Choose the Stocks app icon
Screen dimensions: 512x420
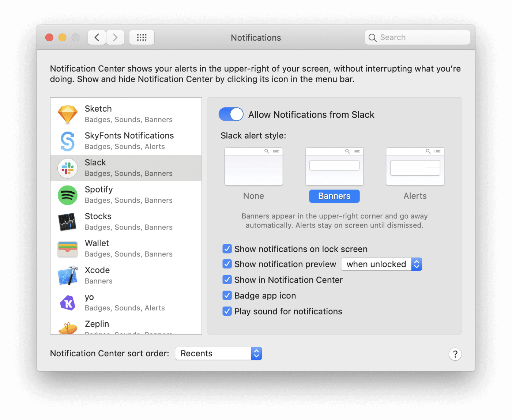pos(68,222)
